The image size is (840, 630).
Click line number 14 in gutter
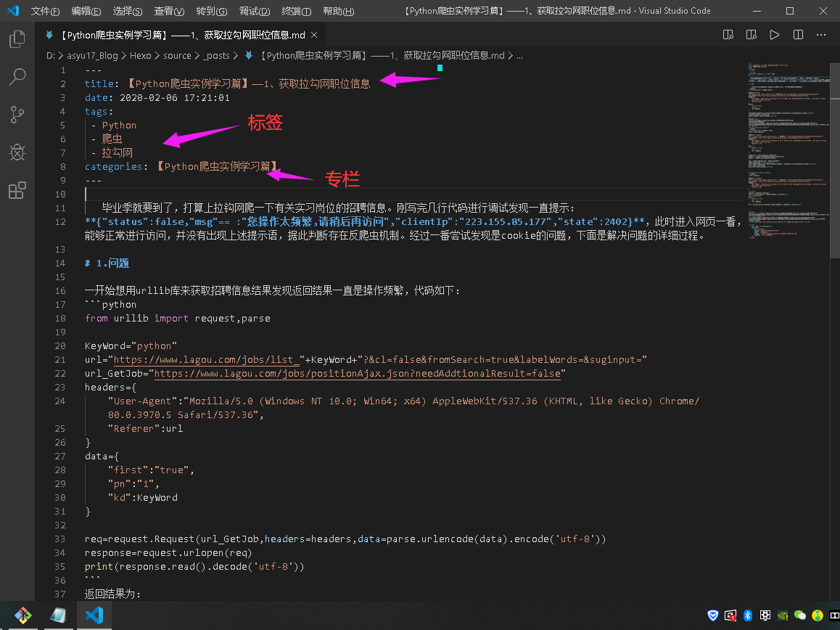click(x=60, y=263)
